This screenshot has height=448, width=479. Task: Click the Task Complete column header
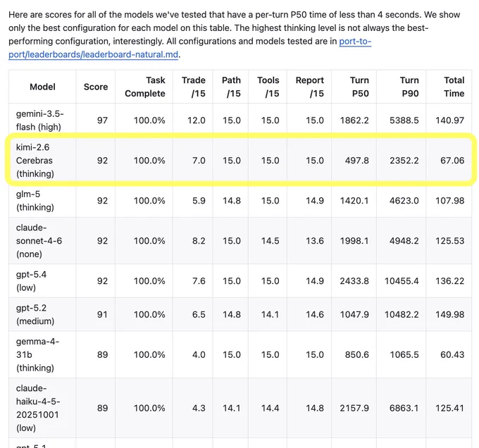point(145,87)
